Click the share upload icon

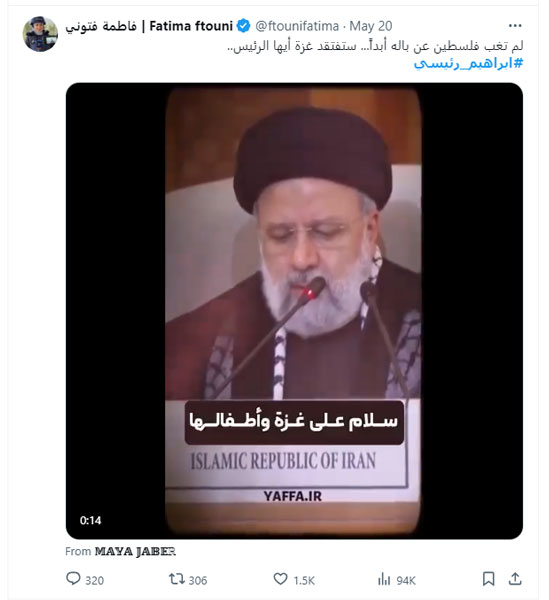pos(515,579)
